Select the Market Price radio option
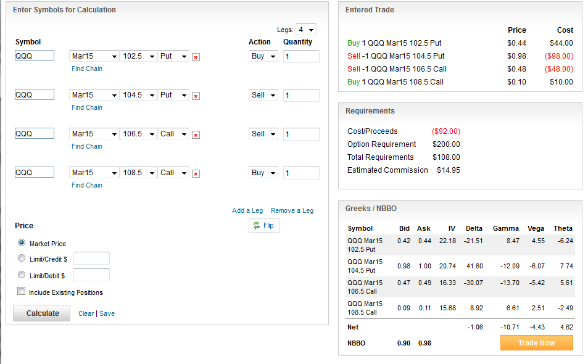Image resolution: width=588 pixels, height=364 pixels. pyautogui.click(x=22, y=243)
